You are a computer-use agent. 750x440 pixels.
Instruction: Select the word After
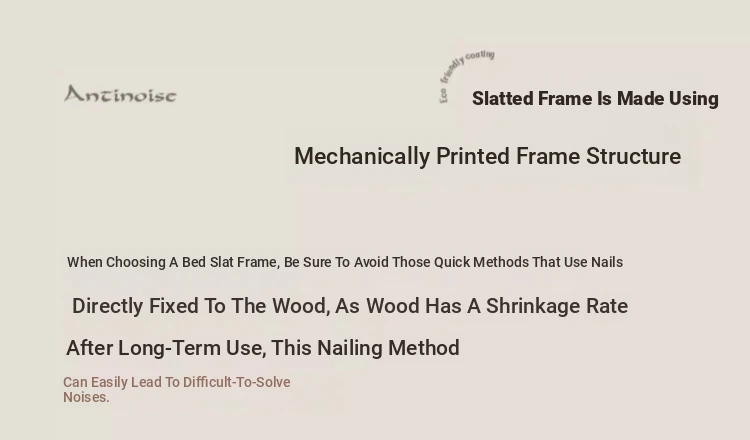(x=89, y=348)
